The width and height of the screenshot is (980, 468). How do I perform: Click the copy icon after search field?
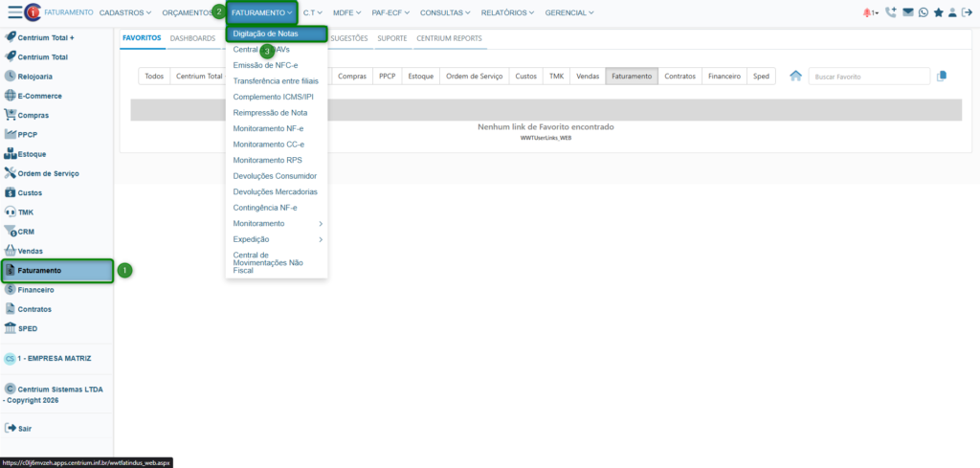tap(942, 76)
